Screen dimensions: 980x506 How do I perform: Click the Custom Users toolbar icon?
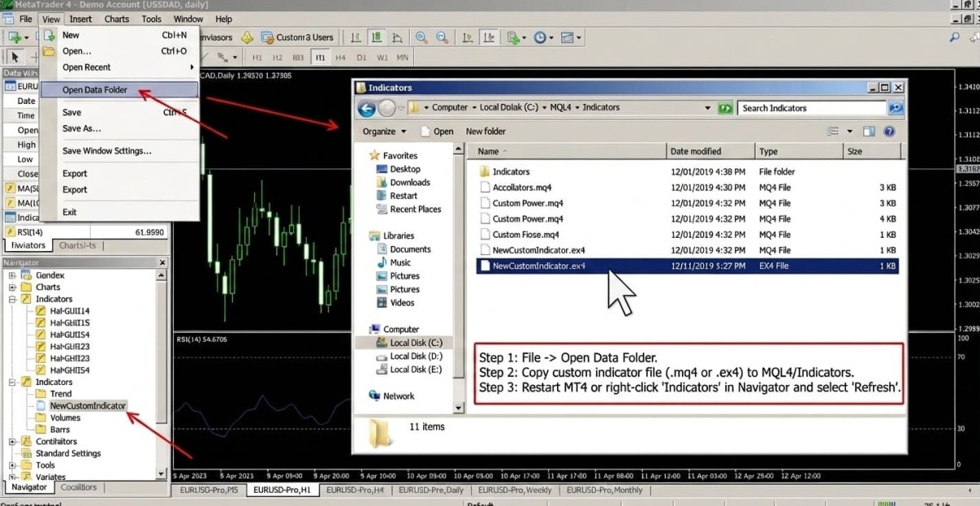click(297, 37)
